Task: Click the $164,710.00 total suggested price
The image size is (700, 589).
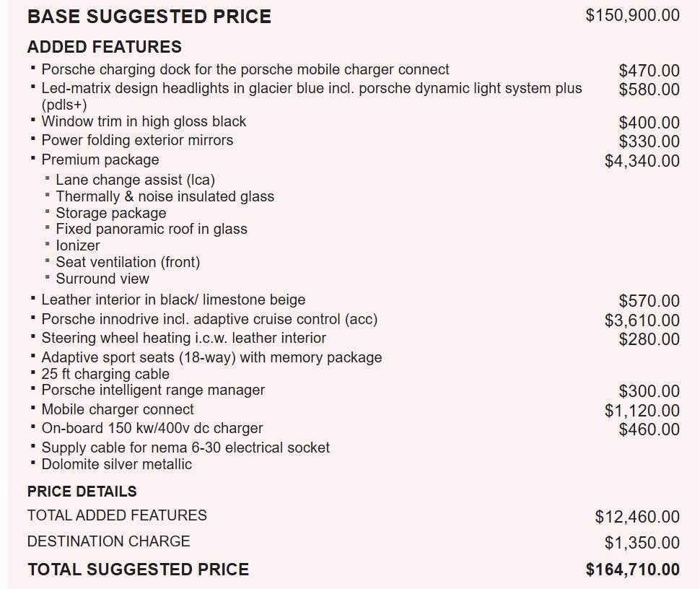Action: pyautogui.click(x=632, y=570)
